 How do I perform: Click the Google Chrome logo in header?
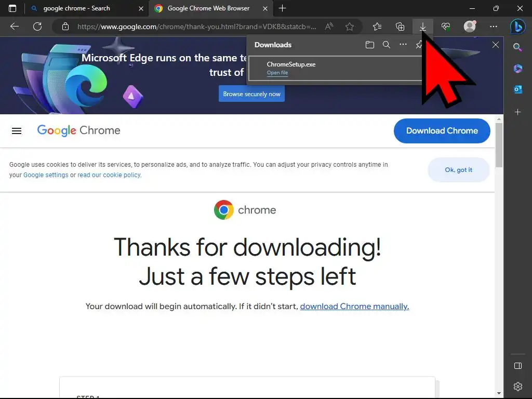pos(79,130)
